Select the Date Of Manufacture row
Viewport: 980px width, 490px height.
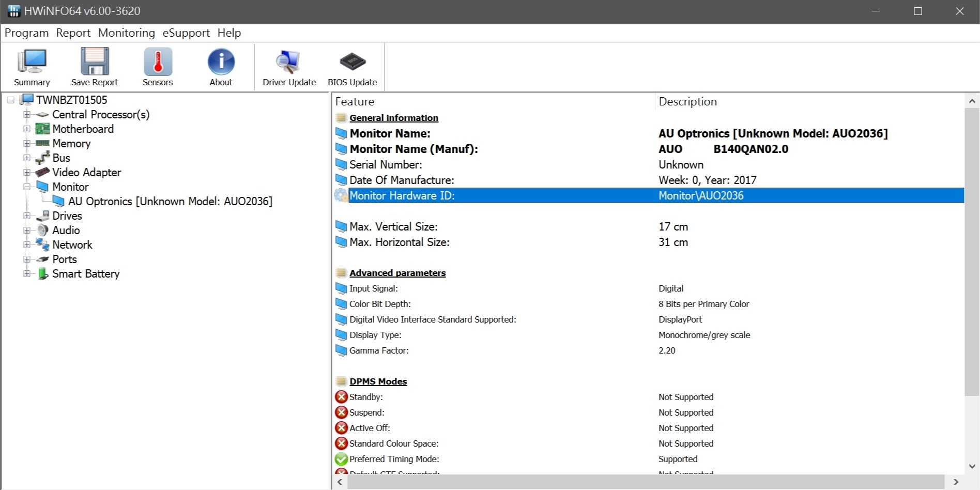(x=649, y=180)
